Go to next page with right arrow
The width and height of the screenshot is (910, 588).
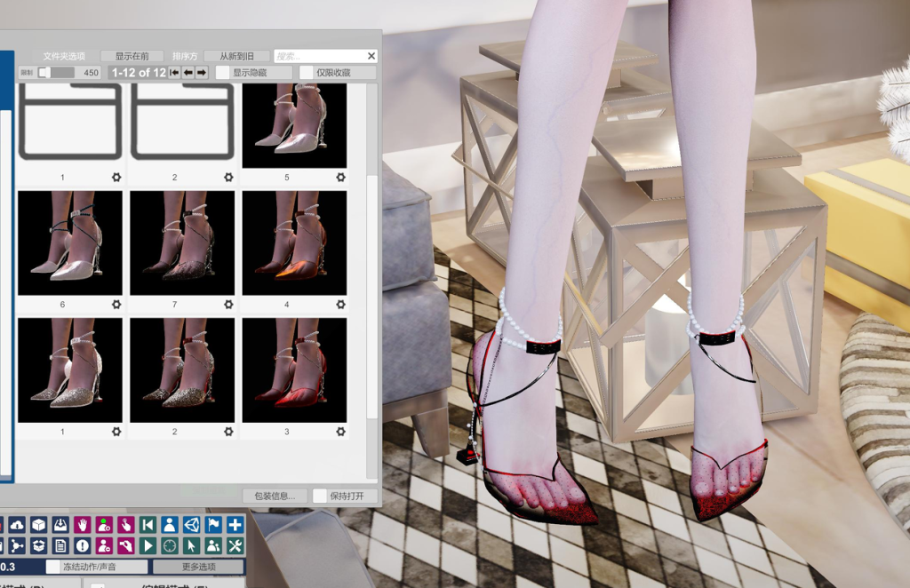202,73
